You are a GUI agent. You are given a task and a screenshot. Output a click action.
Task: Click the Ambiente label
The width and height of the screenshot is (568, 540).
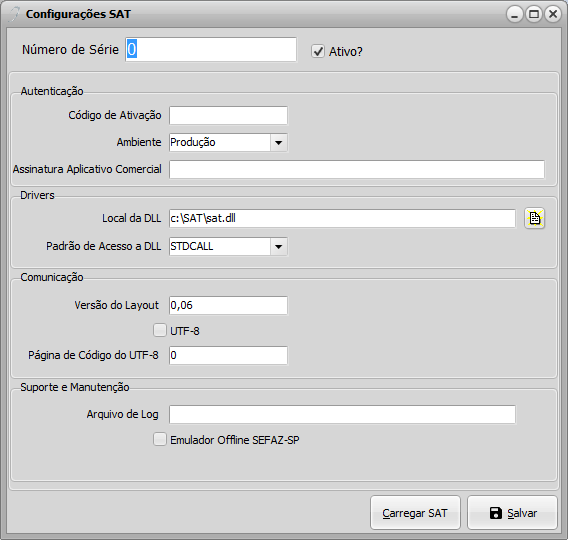click(x=139, y=142)
